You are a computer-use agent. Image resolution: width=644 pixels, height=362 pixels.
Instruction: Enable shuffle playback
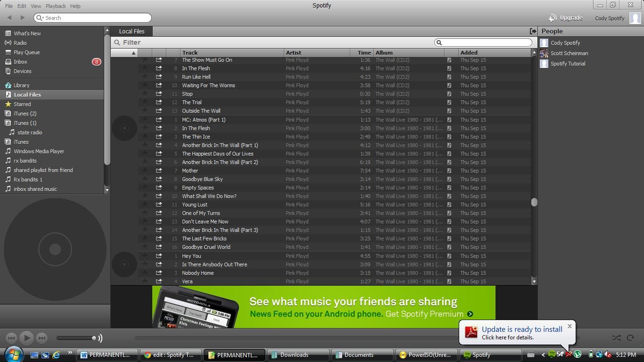pyautogui.click(x=617, y=338)
